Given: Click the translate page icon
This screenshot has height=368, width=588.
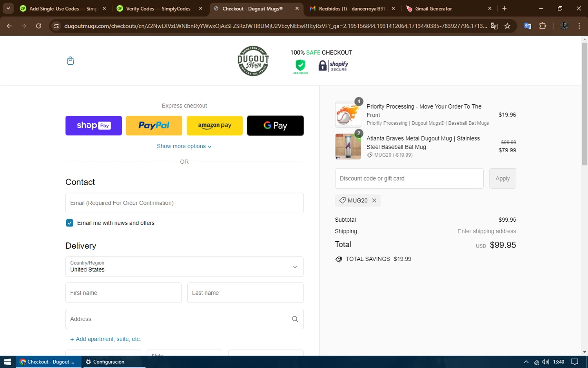Looking at the screenshot, I should click(x=494, y=26).
